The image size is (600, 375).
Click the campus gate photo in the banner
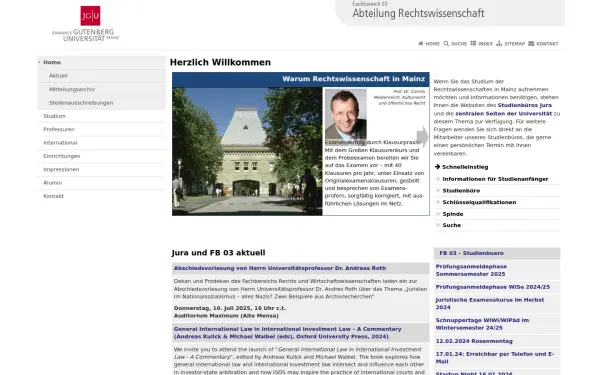coord(247,152)
